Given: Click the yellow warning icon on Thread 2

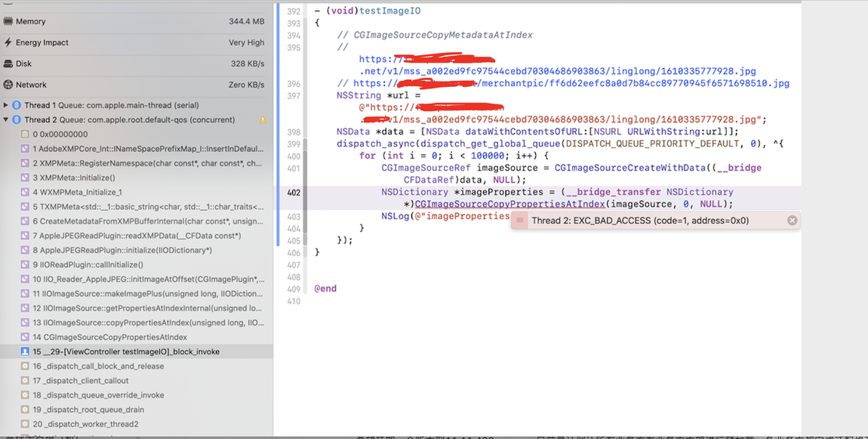Looking at the screenshot, I should [x=263, y=120].
